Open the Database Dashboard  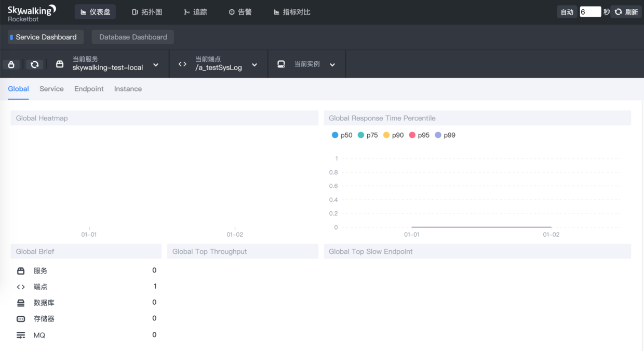(x=133, y=37)
